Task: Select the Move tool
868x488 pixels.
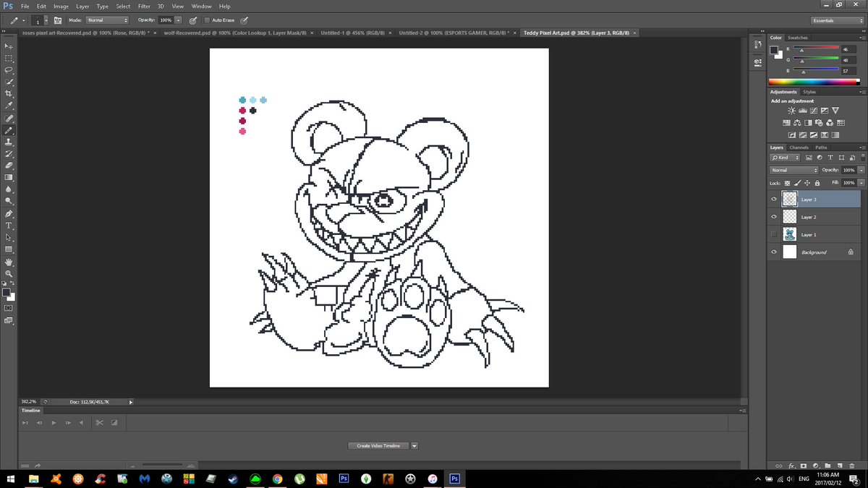Action: pos(9,46)
